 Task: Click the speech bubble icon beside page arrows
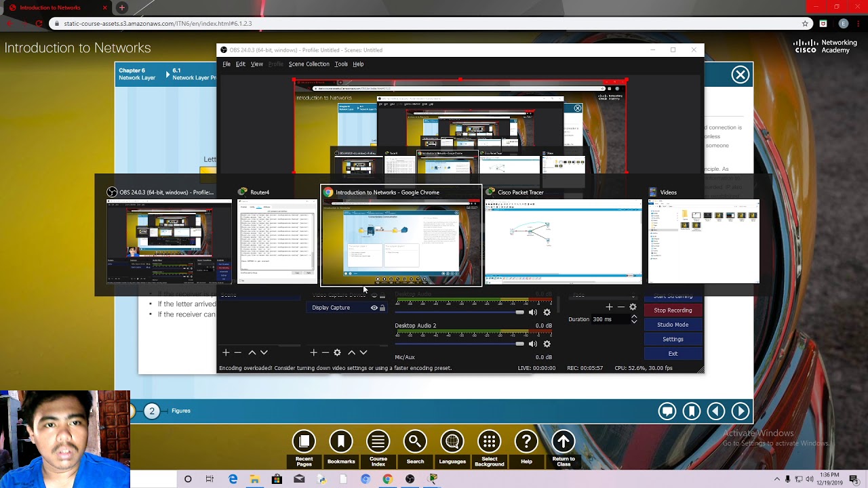[667, 411]
